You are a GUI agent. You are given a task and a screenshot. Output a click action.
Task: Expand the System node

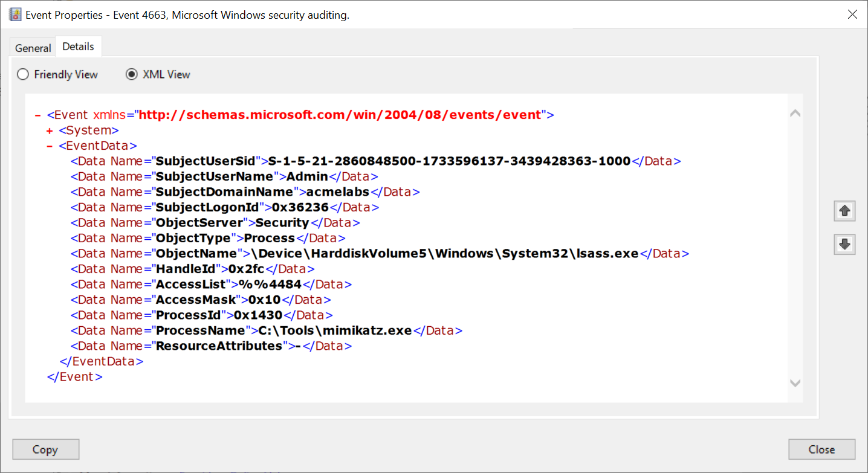50,130
